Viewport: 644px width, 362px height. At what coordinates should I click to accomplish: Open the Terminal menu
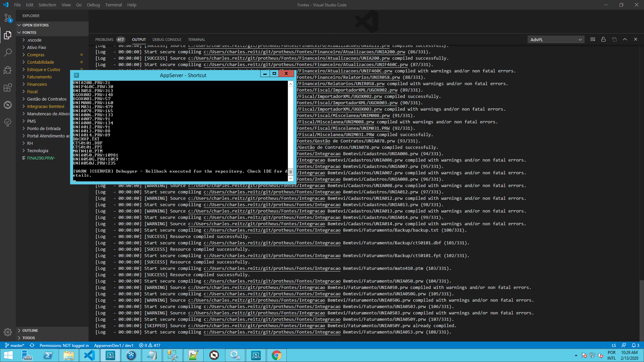coord(113,5)
